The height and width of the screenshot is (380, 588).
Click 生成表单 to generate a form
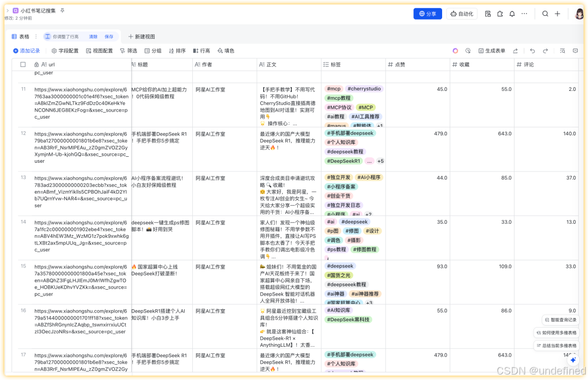[x=492, y=51]
